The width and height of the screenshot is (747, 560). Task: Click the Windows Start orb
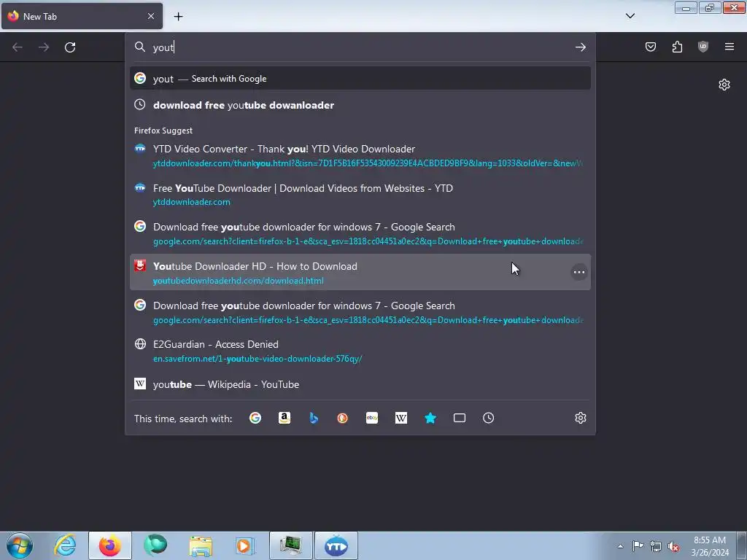pyautogui.click(x=20, y=545)
